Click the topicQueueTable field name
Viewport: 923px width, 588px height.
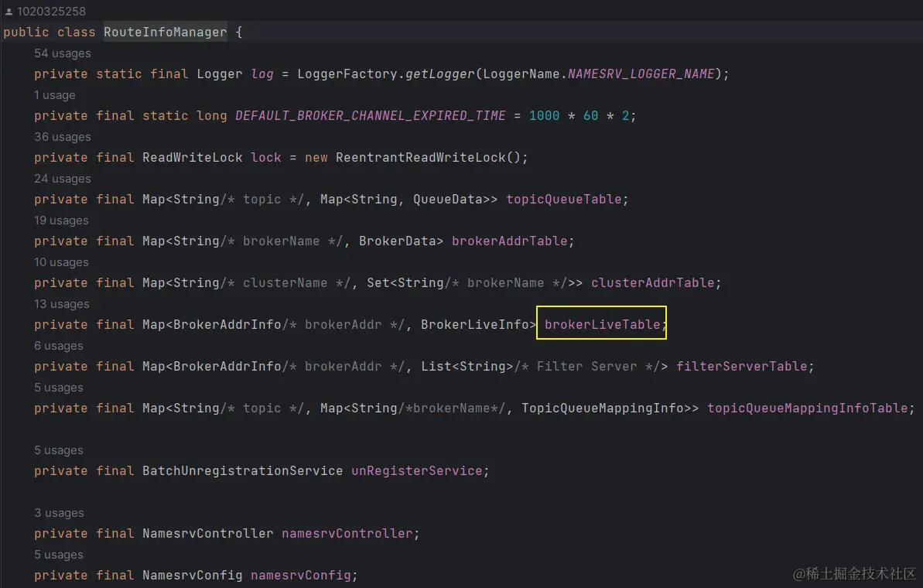(x=564, y=200)
